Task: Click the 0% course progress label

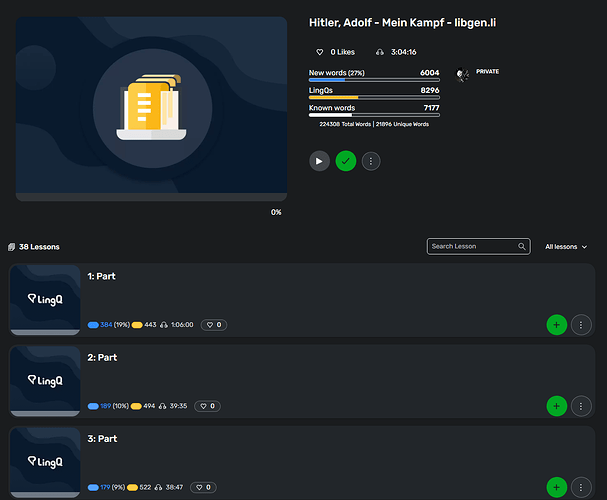Action: (276, 212)
